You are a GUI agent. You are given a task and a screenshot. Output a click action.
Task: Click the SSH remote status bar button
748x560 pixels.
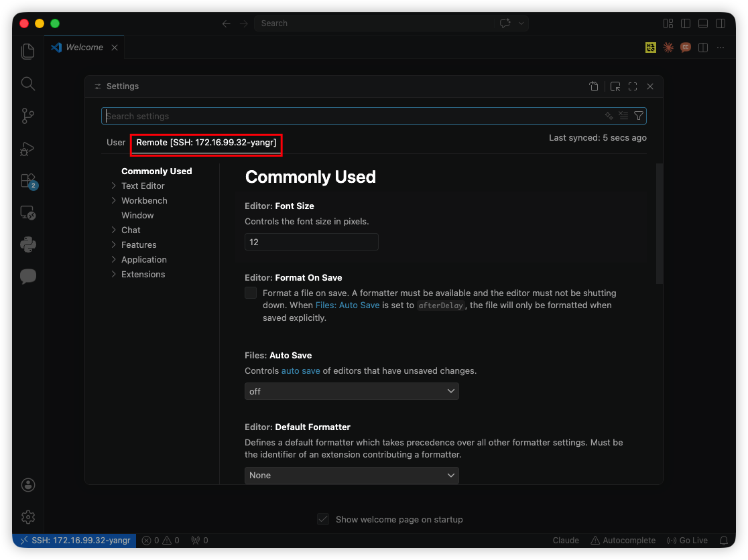coord(74,540)
